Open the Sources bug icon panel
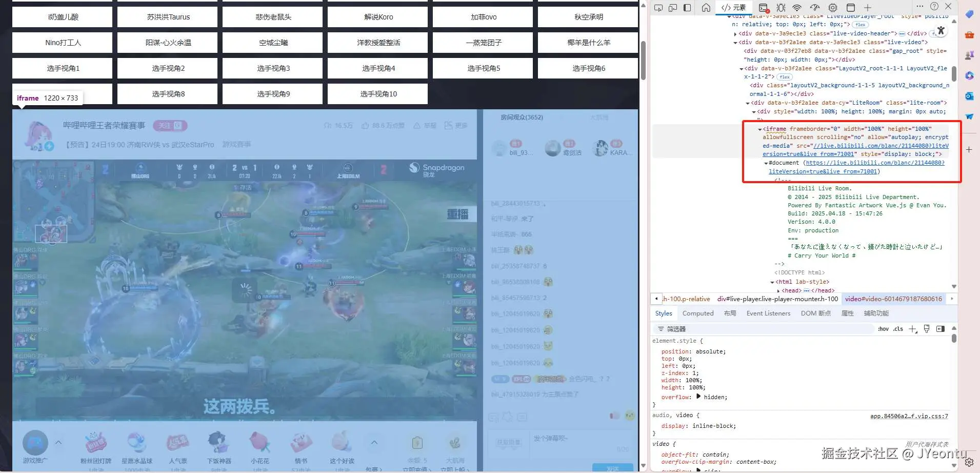Screen dimensions: 980x473 point(781,8)
